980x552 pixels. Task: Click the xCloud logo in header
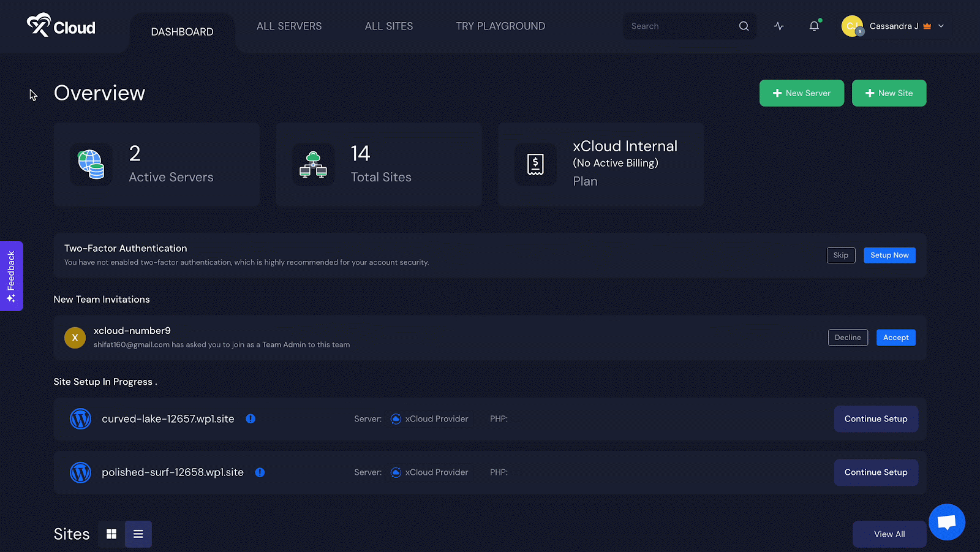tap(61, 26)
